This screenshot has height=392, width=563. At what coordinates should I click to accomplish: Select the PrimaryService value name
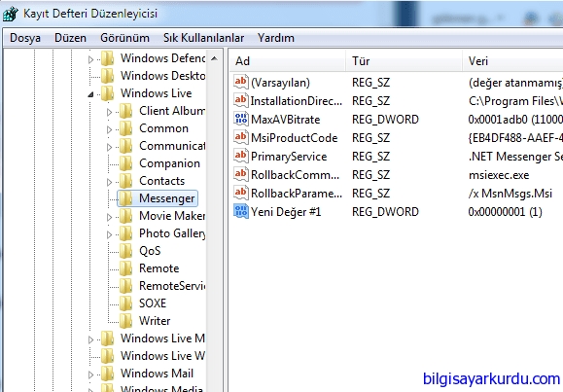(289, 157)
